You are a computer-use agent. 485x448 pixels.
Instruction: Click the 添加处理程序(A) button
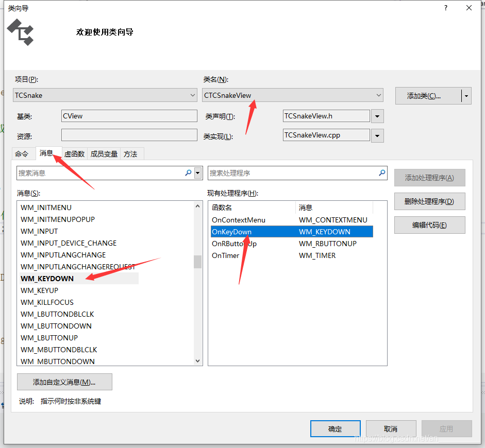[x=430, y=178]
